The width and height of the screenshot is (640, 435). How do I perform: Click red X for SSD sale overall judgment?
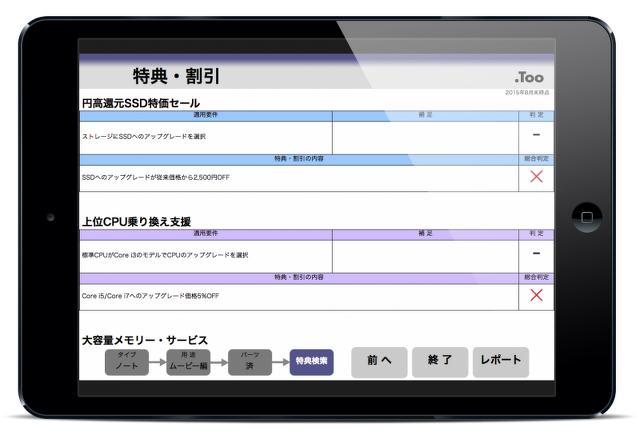pos(536,177)
